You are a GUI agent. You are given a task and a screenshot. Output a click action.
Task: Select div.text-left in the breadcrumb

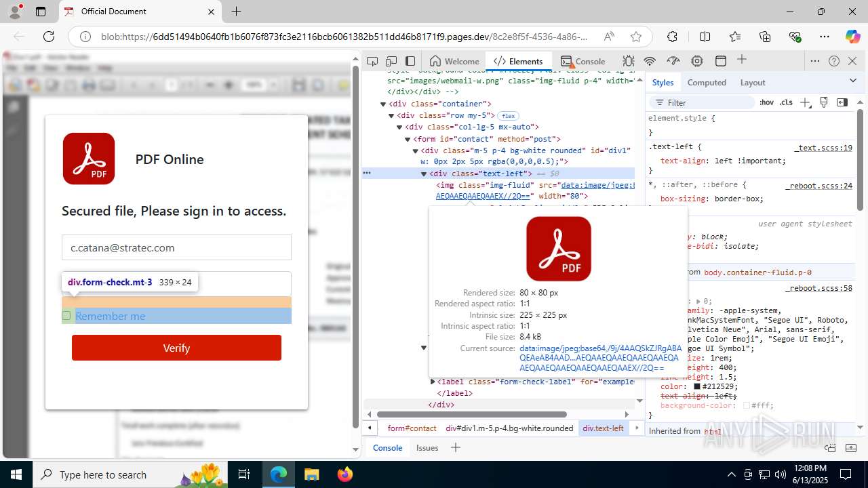click(603, 428)
